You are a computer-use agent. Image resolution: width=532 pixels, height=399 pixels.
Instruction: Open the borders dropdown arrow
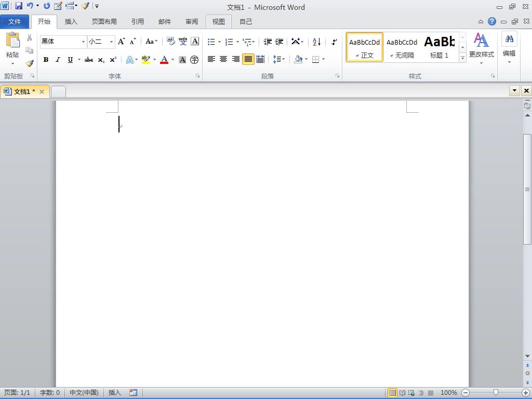pyautogui.click(x=323, y=59)
